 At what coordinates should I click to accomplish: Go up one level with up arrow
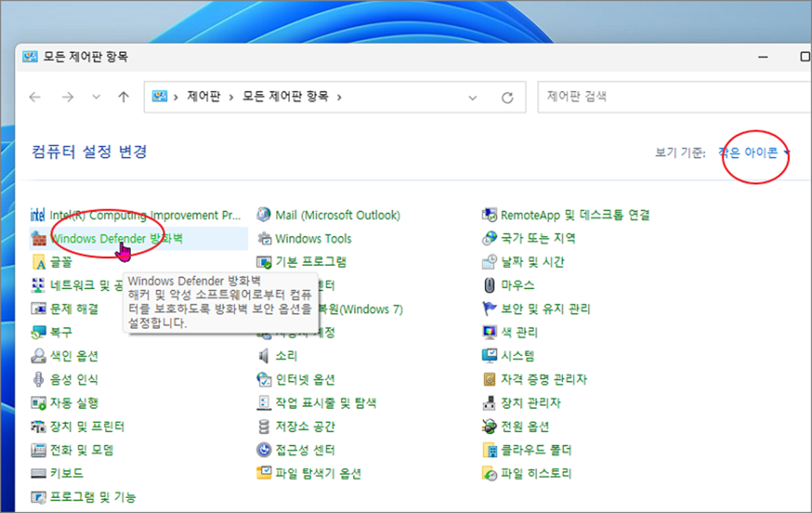[x=124, y=97]
